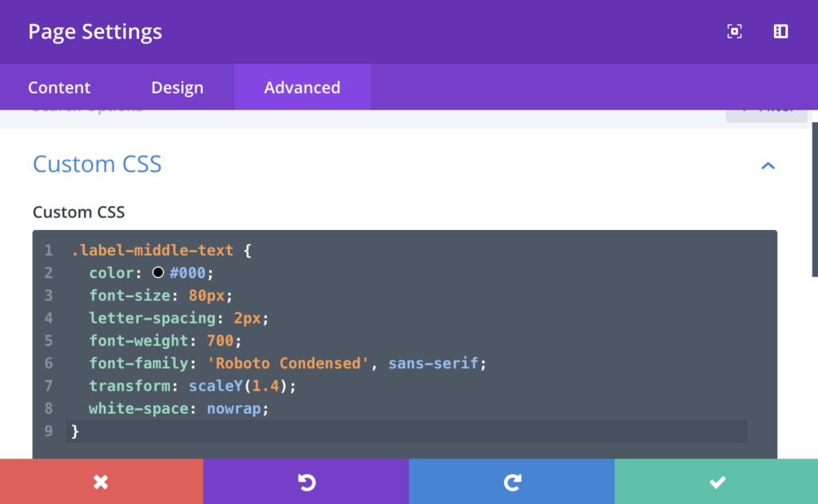
Task: Save changes with the green checkmark button
Action: (717, 482)
